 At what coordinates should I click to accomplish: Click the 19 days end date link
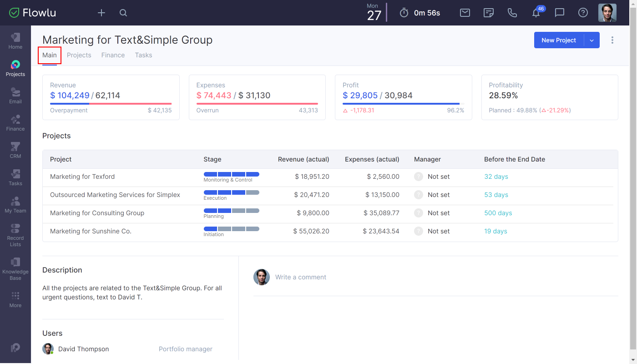(495, 231)
